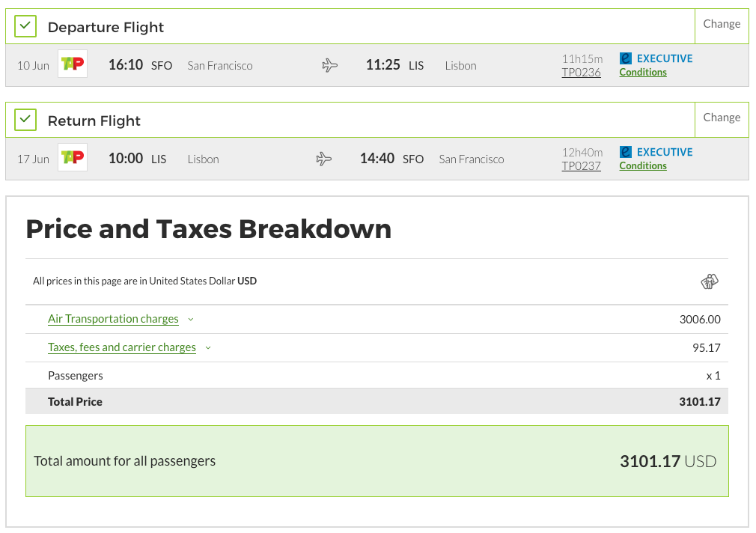
Task: Click the TAP airline logo on return flight
Action: click(73, 157)
